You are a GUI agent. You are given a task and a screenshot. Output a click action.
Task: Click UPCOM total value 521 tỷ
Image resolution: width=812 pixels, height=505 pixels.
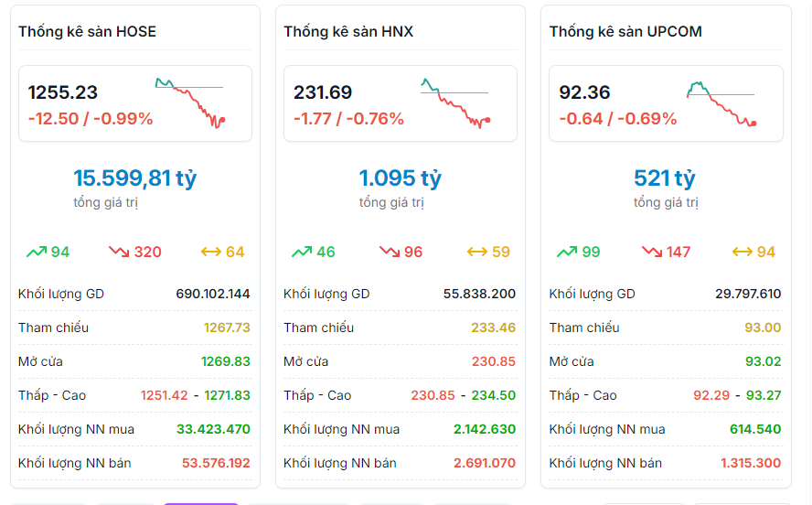665,177
